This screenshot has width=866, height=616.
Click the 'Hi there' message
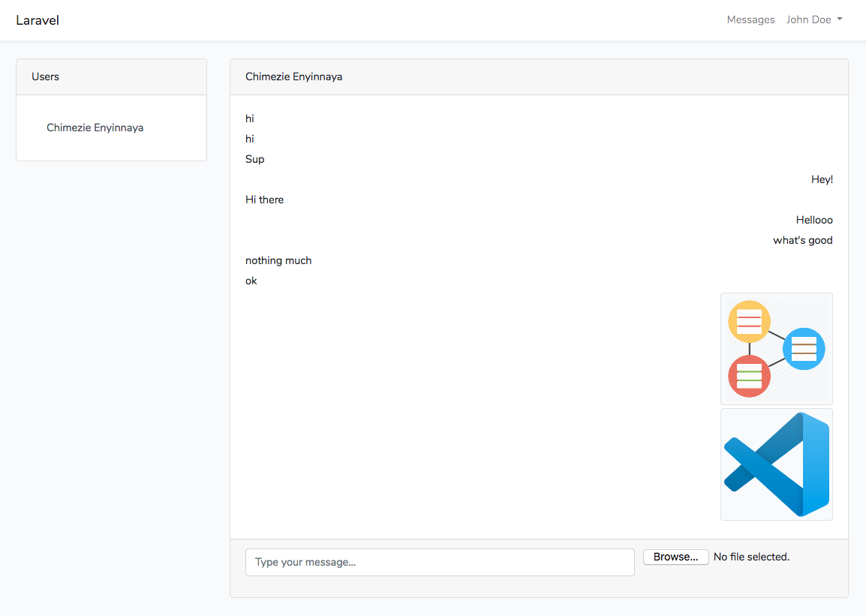coord(265,200)
